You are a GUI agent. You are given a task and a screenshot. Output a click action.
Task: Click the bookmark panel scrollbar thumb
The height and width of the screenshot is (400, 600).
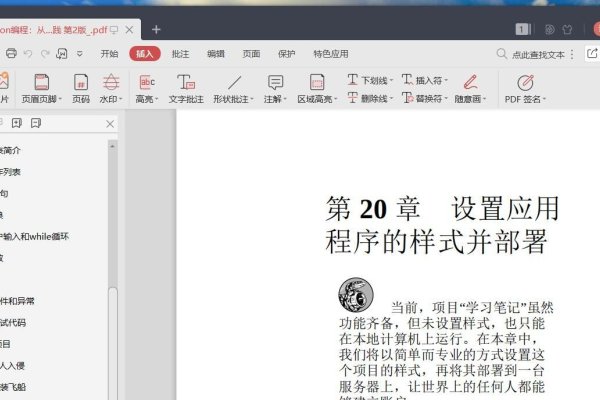(x=112, y=344)
